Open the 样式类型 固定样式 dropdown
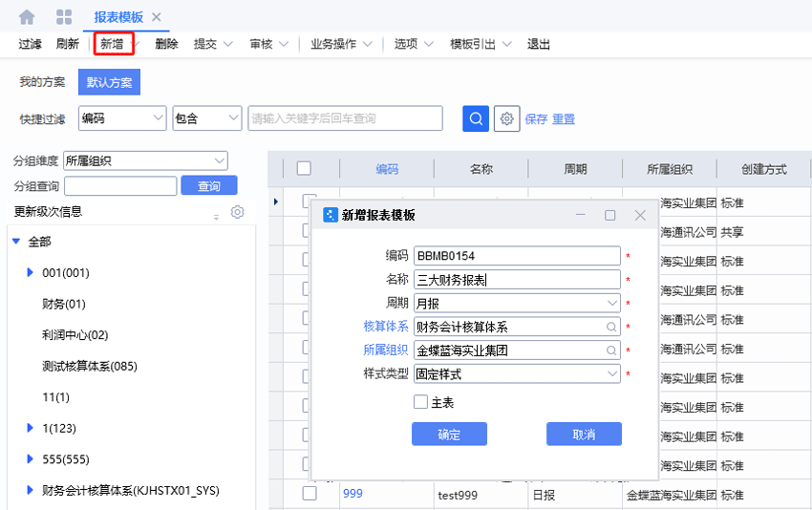 (517, 373)
